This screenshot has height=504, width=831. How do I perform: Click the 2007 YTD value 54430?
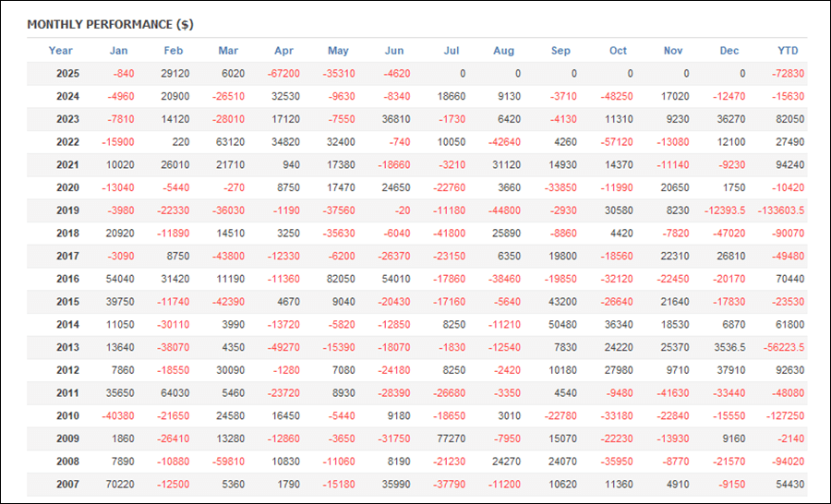coord(790,484)
